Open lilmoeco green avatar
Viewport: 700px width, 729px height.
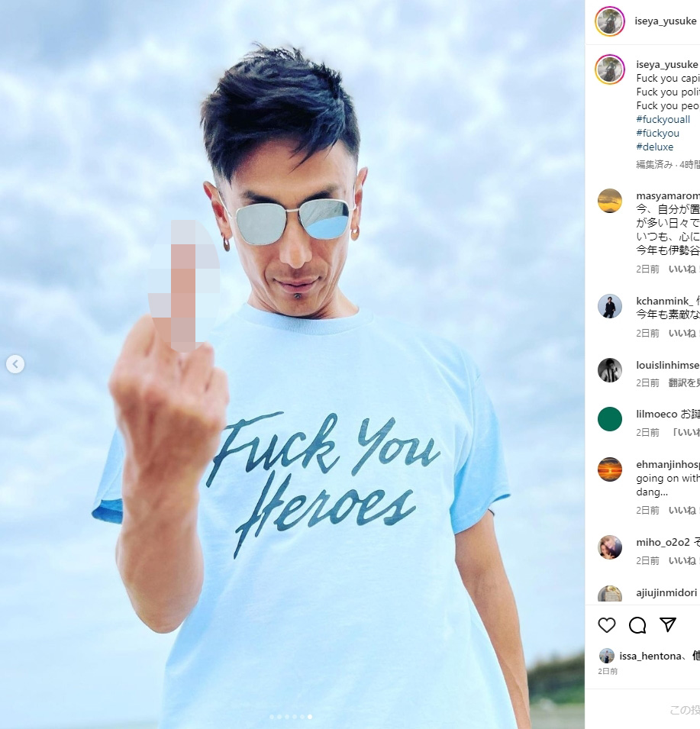pos(609,419)
